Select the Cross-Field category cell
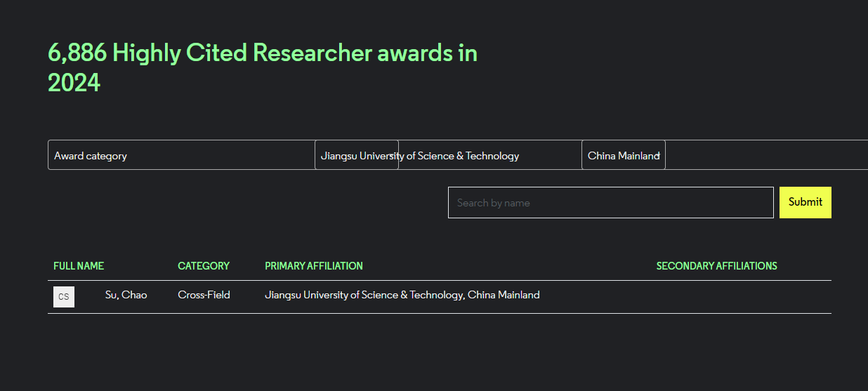The width and height of the screenshot is (868, 391). pos(204,295)
